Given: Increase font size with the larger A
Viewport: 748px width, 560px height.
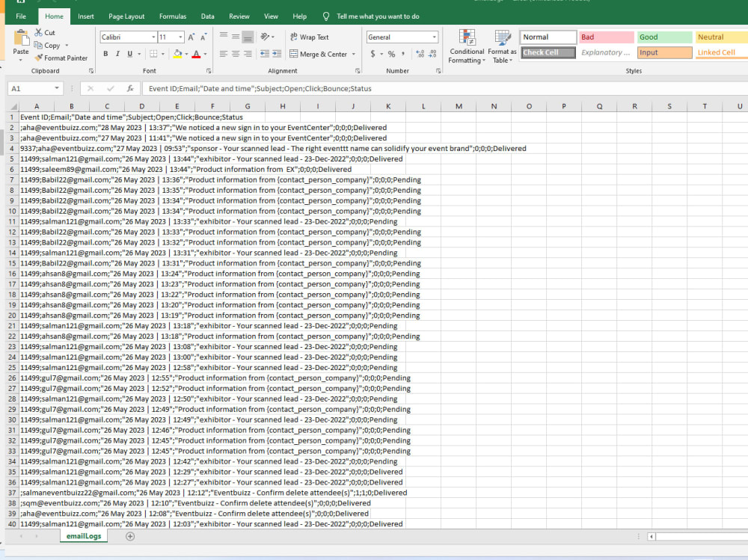Looking at the screenshot, I should pyautogui.click(x=191, y=37).
